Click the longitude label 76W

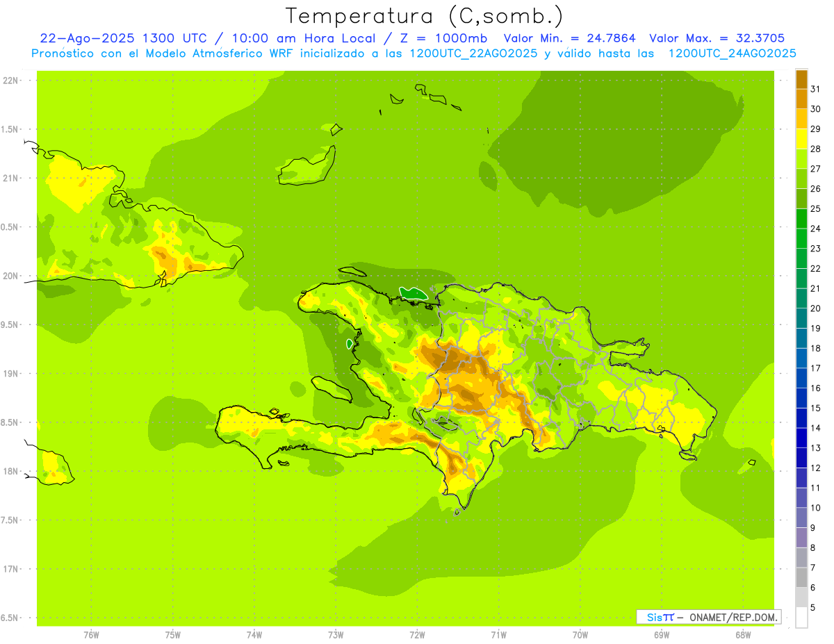(x=91, y=635)
